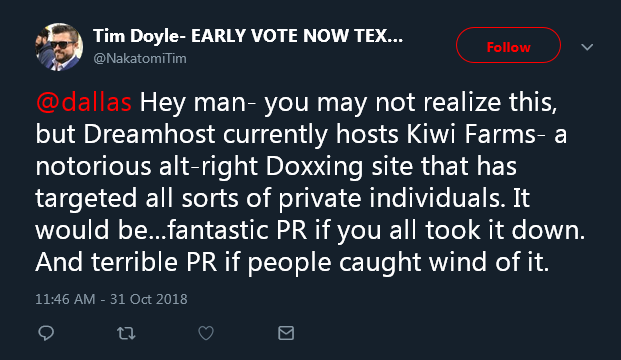621x360 pixels.
Task: Follow the @NakatomiTim account
Action: (508, 45)
